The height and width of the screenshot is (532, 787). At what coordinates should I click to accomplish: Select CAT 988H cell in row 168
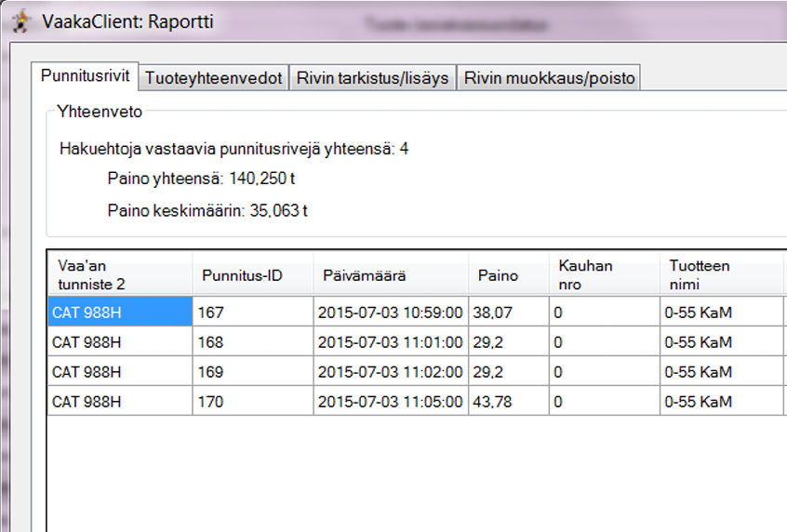click(x=120, y=341)
